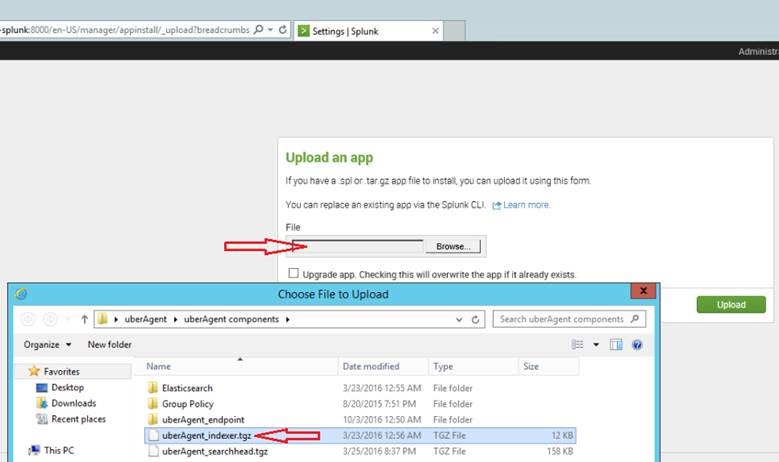Open the path history dropdown chevron
Image resolution: width=779 pixels, height=462 pixels.
coord(459,319)
